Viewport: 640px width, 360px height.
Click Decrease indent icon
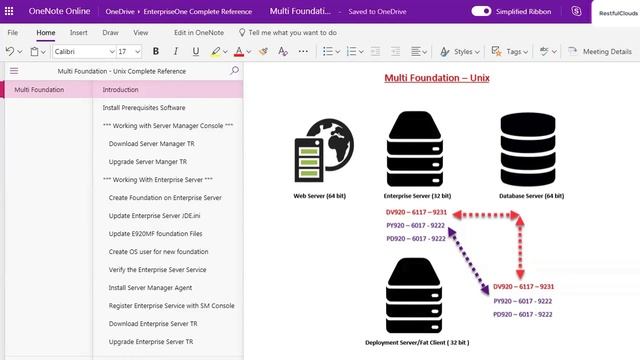tap(375, 51)
